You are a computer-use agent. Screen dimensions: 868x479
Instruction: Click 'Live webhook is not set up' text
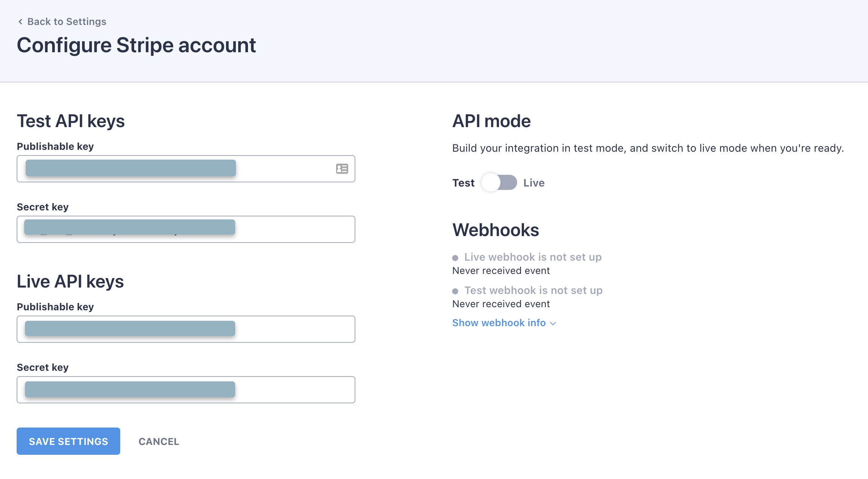(x=533, y=257)
